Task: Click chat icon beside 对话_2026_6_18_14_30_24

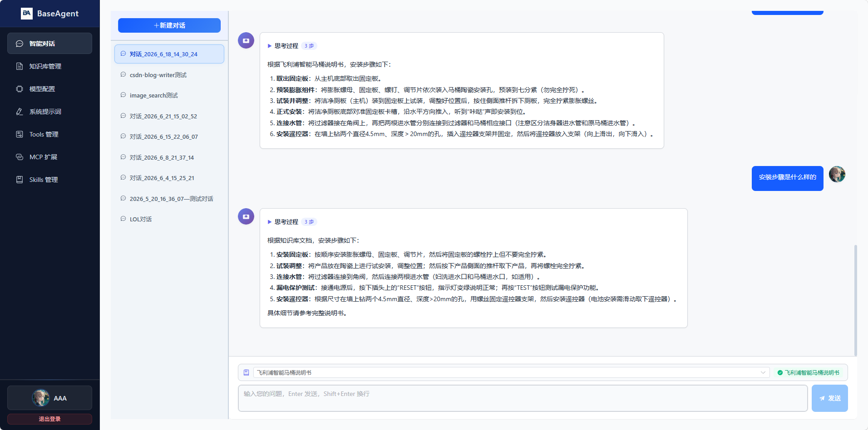Action: point(123,54)
